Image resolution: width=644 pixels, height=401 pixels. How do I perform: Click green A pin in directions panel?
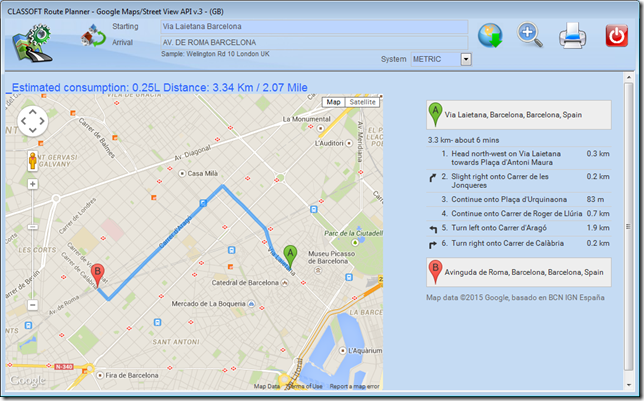point(435,114)
